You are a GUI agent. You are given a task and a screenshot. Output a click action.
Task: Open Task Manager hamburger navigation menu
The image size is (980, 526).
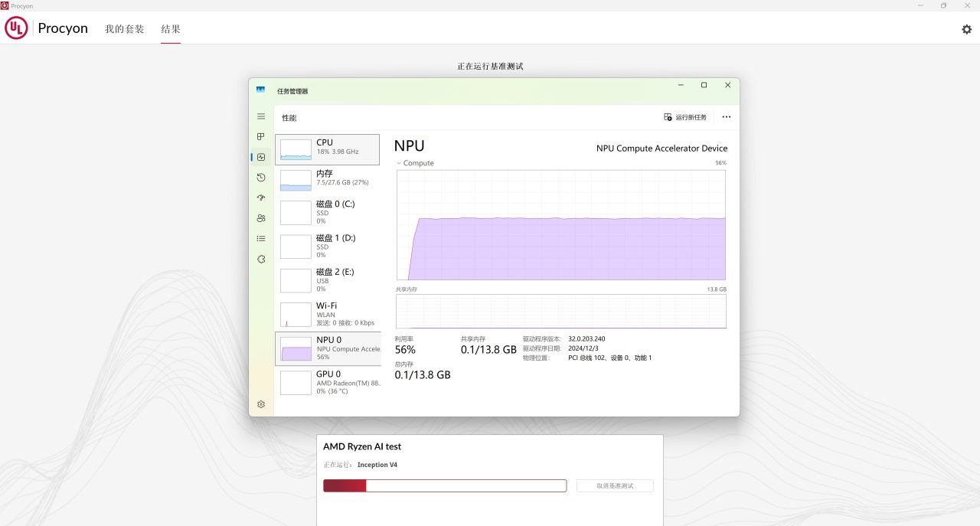261,116
